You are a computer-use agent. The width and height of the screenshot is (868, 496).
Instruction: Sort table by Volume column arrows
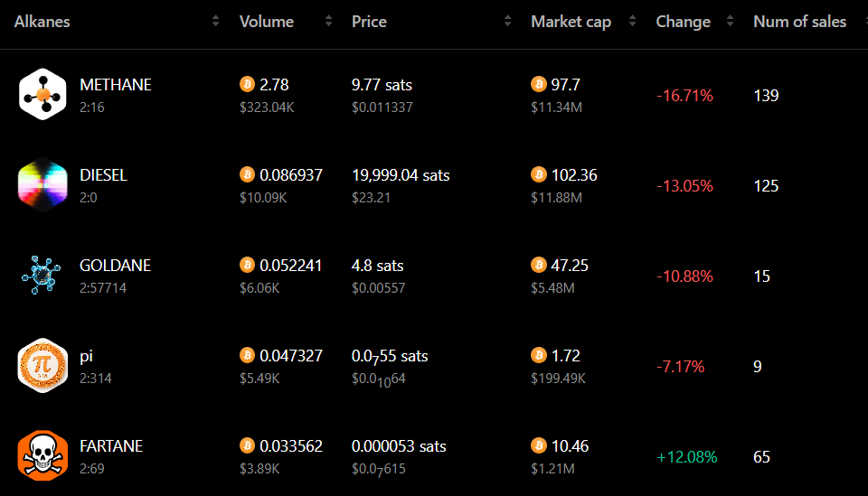[x=328, y=21]
